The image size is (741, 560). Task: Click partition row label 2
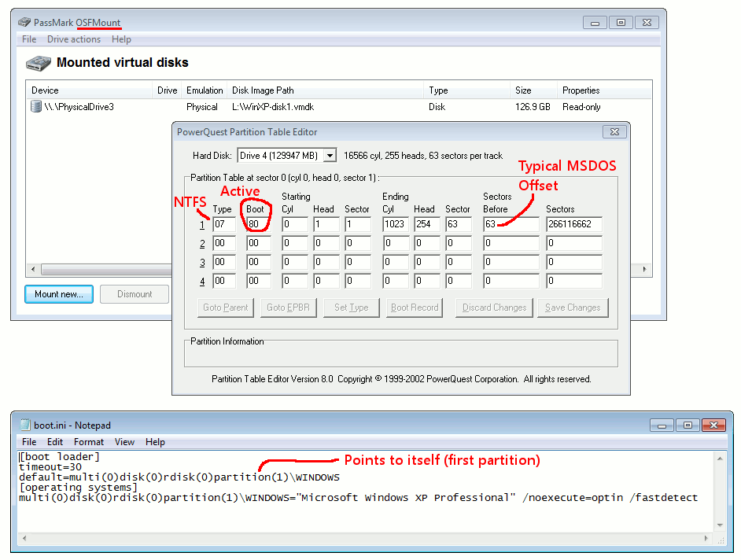(x=202, y=243)
